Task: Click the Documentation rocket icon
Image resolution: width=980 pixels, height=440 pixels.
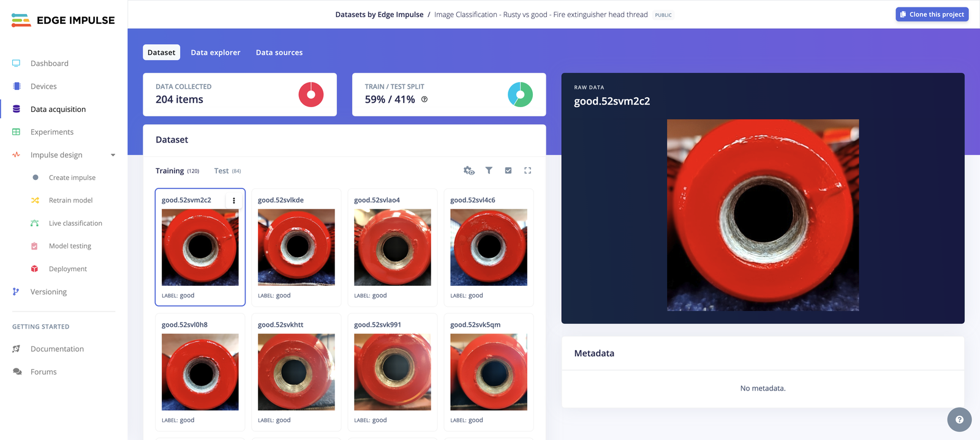Action: (17, 349)
